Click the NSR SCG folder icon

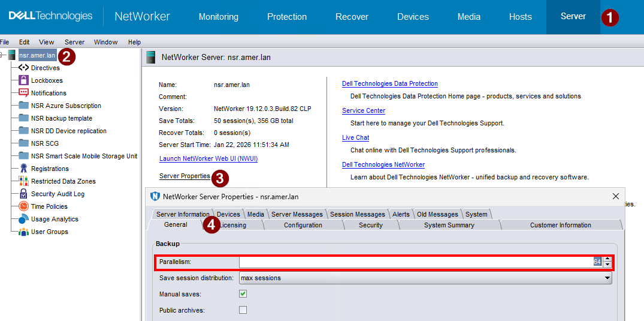click(23, 143)
